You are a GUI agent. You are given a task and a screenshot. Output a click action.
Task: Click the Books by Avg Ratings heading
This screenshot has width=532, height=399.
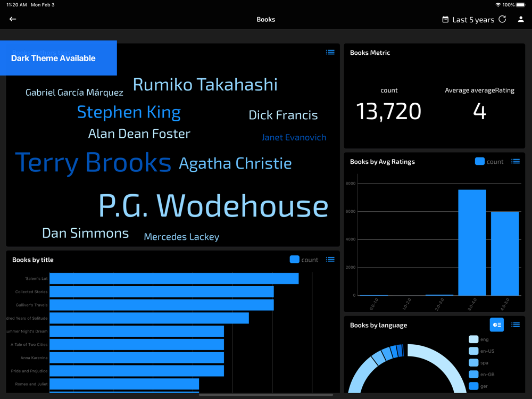pyautogui.click(x=383, y=162)
